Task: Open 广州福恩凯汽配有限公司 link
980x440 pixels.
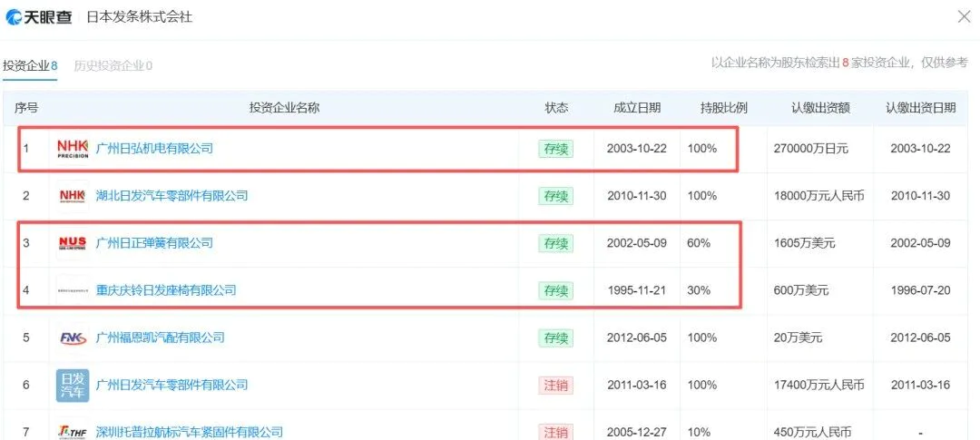Action: (x=160, y=337)
